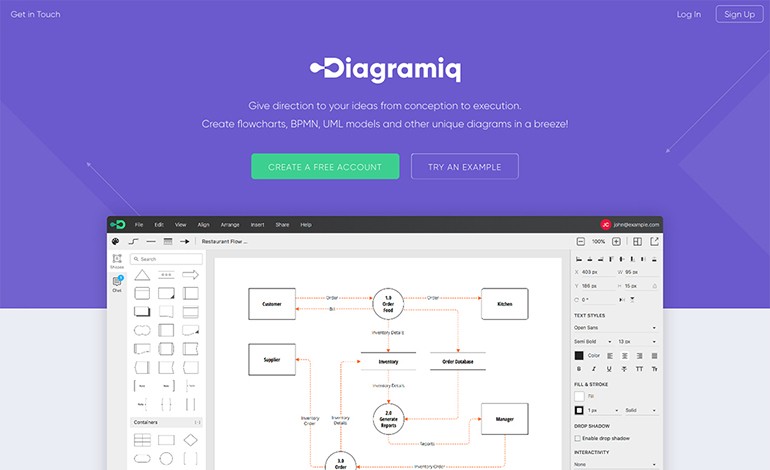
Task: Click Create a Free Account button
Action: coord(325,166)
